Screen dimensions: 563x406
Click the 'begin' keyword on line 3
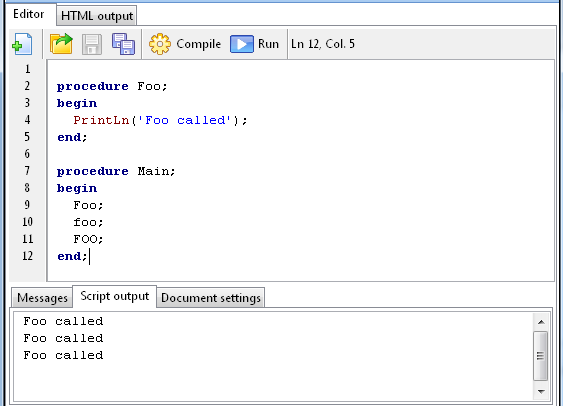(x=77, y=104)
